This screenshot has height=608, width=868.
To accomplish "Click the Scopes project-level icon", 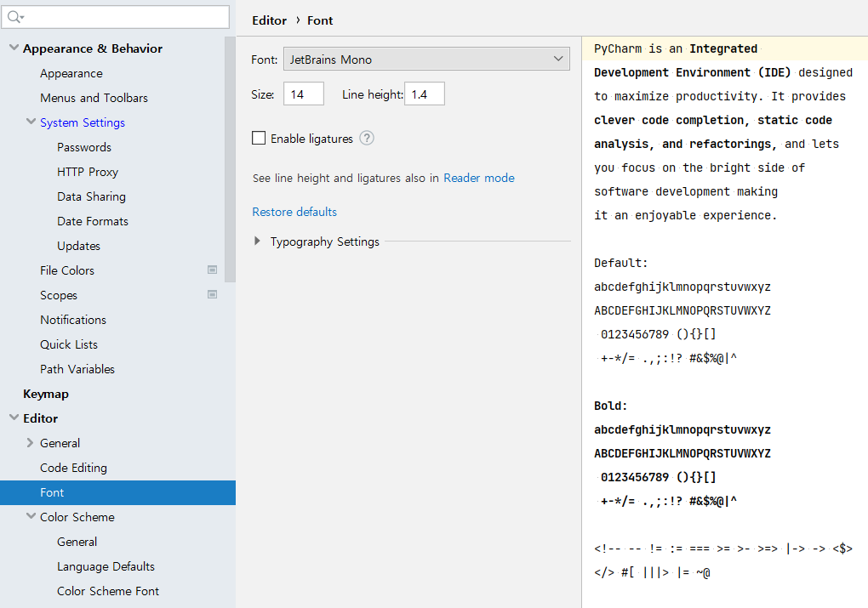I will pyautogui.click(x=212, y=294).
